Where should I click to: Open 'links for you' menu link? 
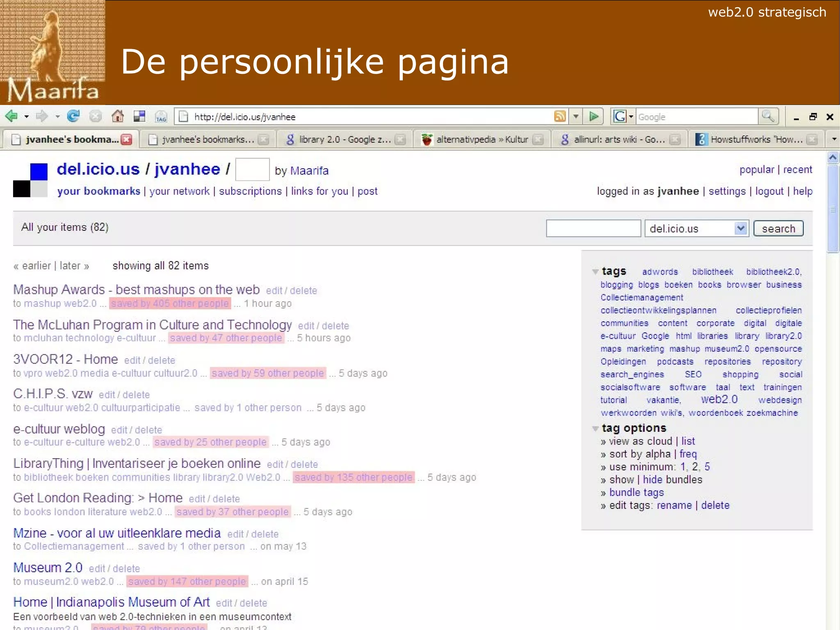pos(320,191)
